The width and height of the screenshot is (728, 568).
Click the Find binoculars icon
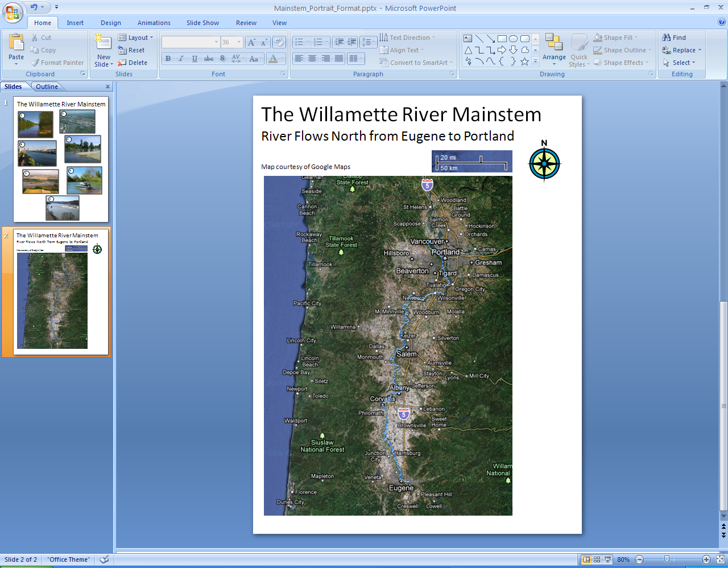[667, 38]
